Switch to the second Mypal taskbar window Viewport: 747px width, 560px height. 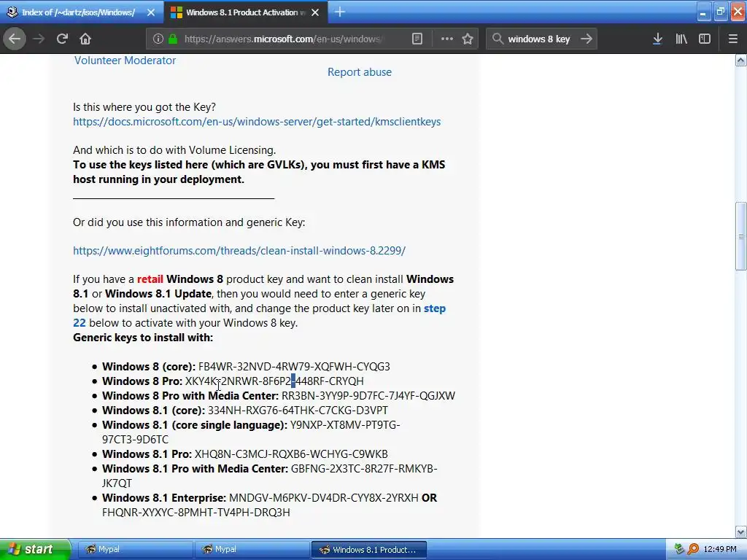pos(252,550)
